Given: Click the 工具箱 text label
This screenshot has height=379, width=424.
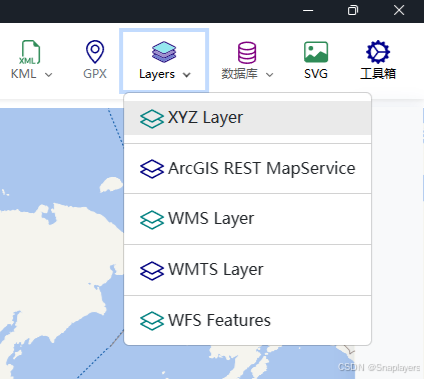Looking at the screenshot, I should coord(378,74).
